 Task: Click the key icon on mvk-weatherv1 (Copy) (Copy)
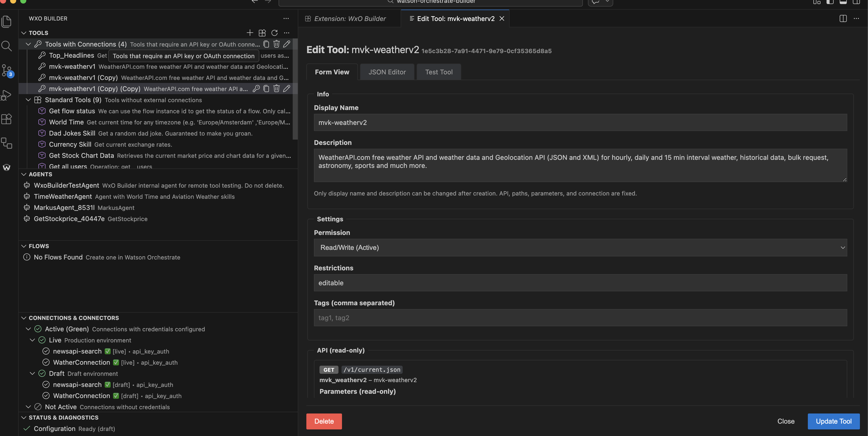256,89
